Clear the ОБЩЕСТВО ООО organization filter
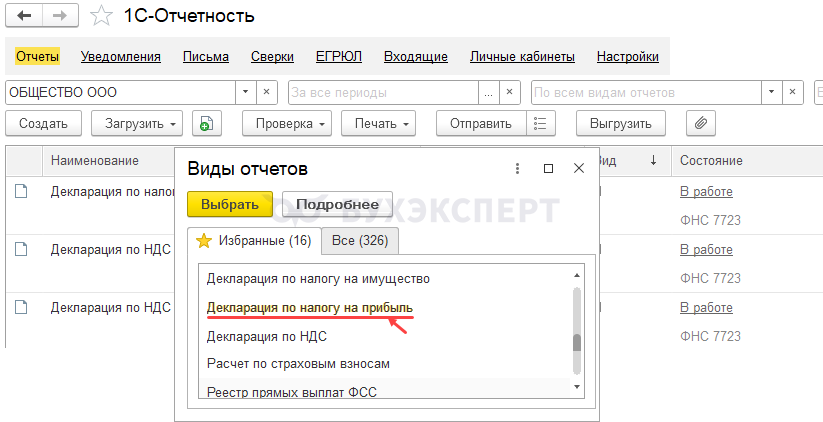 [x=267, y=92]
